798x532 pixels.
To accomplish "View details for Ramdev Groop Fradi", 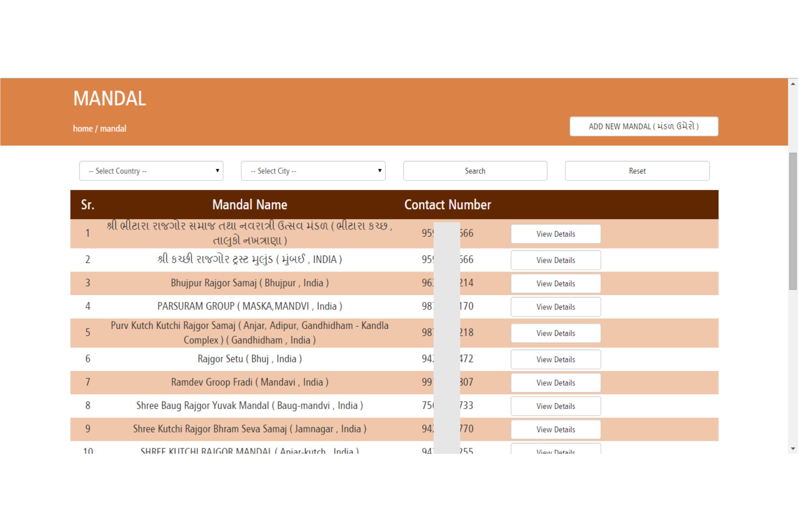I will point(556,382).
